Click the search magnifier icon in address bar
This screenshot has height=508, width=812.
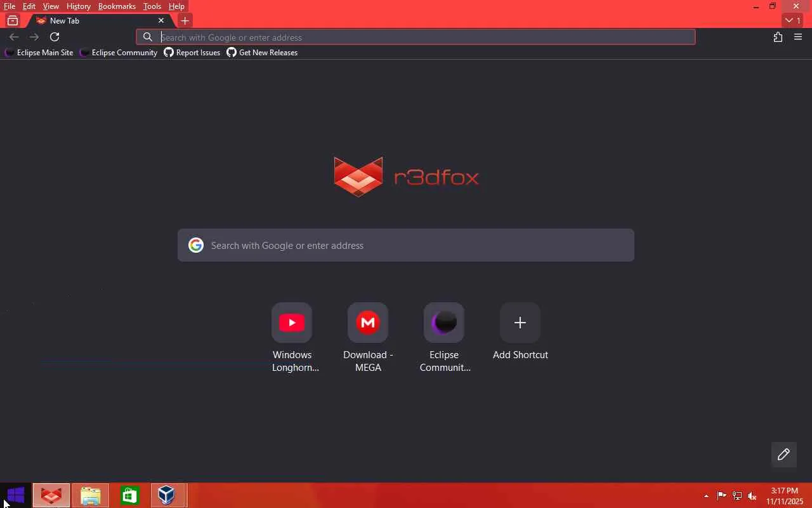pos(148,37)
